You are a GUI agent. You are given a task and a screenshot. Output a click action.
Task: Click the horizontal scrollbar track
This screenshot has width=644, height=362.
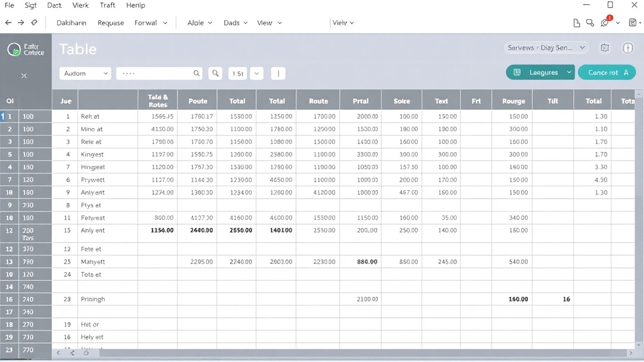362,353
